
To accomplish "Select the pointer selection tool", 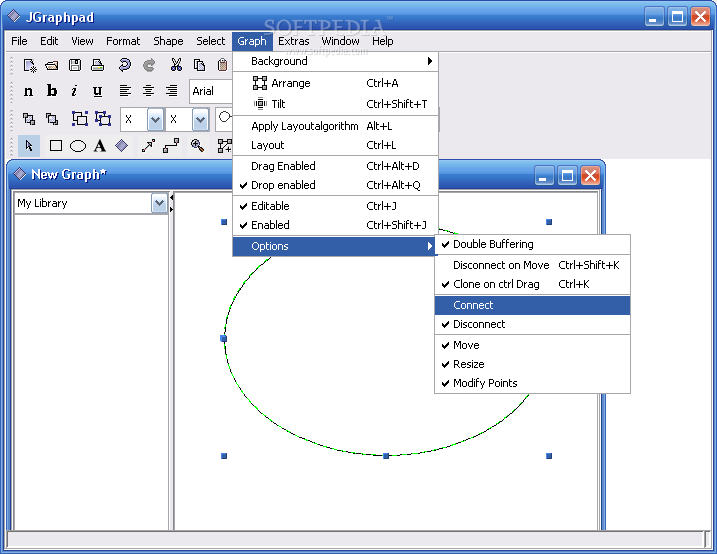I will pyautogui.click(x=29, y=146).
